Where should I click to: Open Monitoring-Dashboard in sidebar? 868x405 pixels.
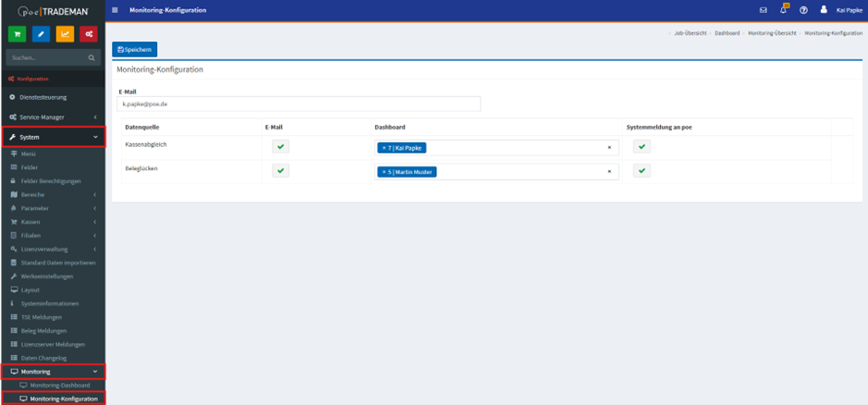point(60,385)
